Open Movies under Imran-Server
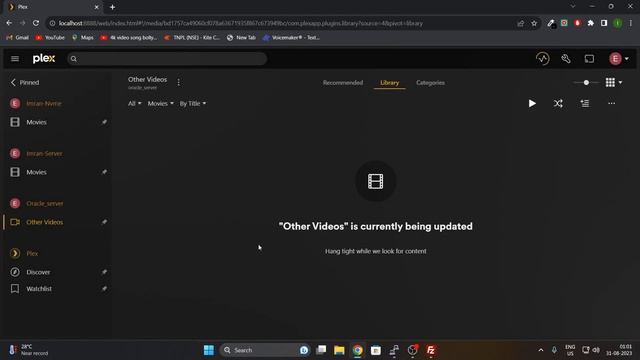Image resolution: width=640 pixels, height=360 pixels. 36,172
